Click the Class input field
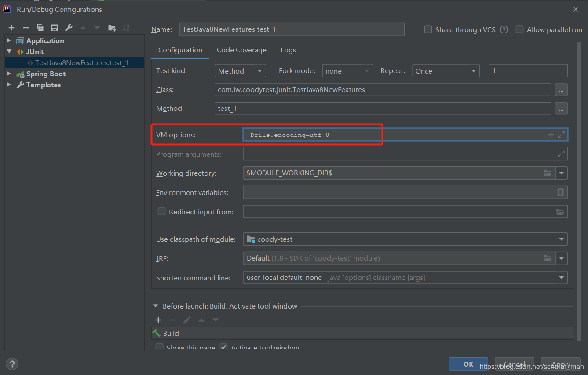The width and height of the screenshot is (588, 375). (x=383, y=89)
